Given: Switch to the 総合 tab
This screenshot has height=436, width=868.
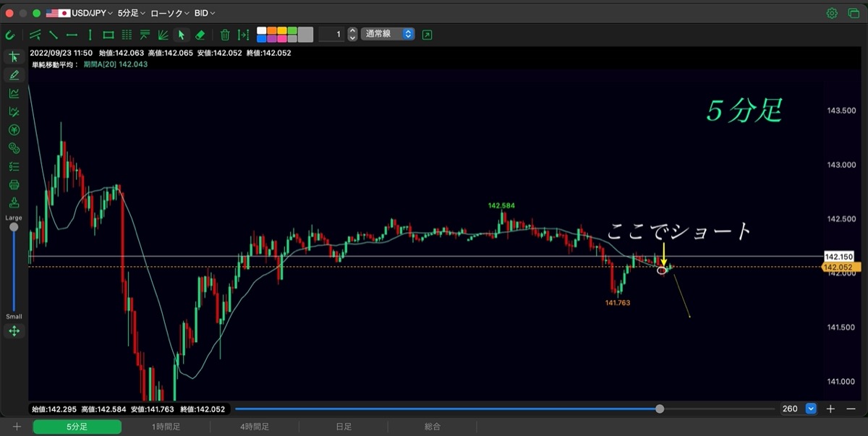Looking at the screenshot, I should point(433,427).
